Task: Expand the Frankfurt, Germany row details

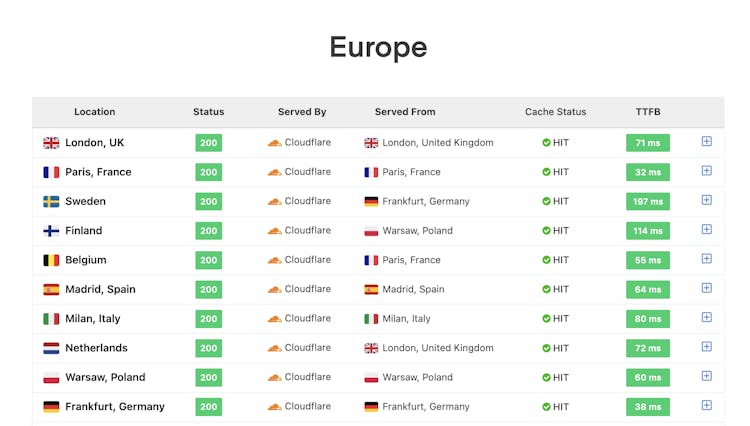Action: pyautogui.click(x=706, y=406)
